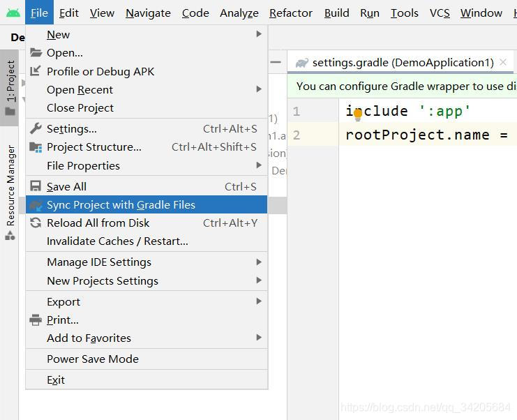517x420 pixels.
Task: Click the Gradle wrapper configuration notification banner
Action: pyautogui.click(x=403, y=87)
